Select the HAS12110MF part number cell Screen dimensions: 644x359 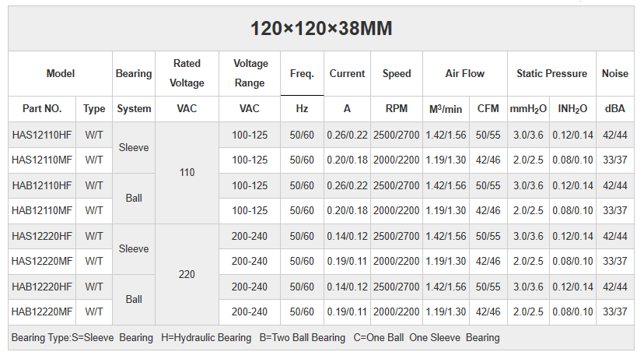[x=42, y=160]
